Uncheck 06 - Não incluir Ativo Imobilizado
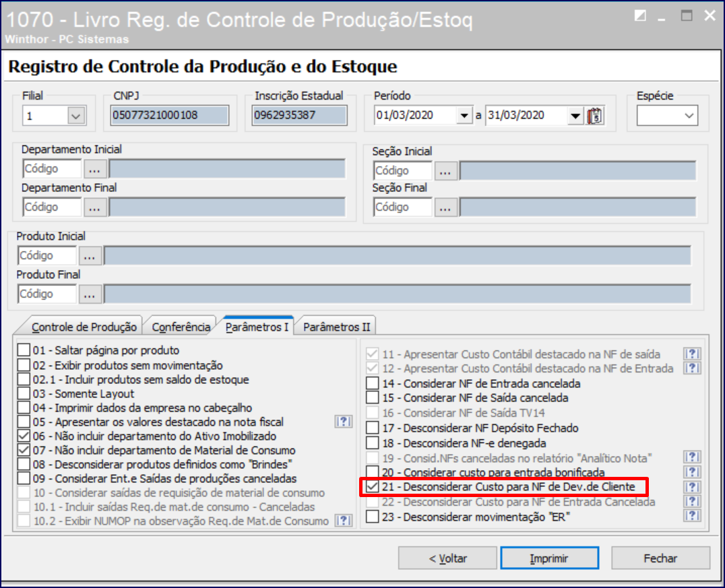Image resolution: width=725 pixels, height=588 pixels. click(24, 436)
